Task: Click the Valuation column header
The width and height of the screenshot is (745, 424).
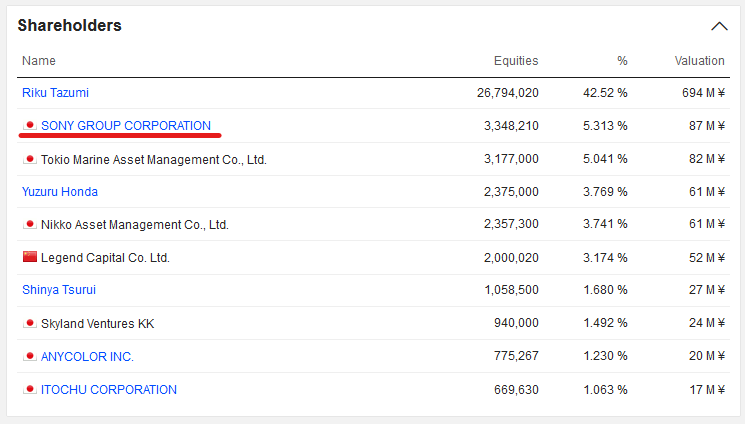Action: pyautogui.click(x=699, y=61)
